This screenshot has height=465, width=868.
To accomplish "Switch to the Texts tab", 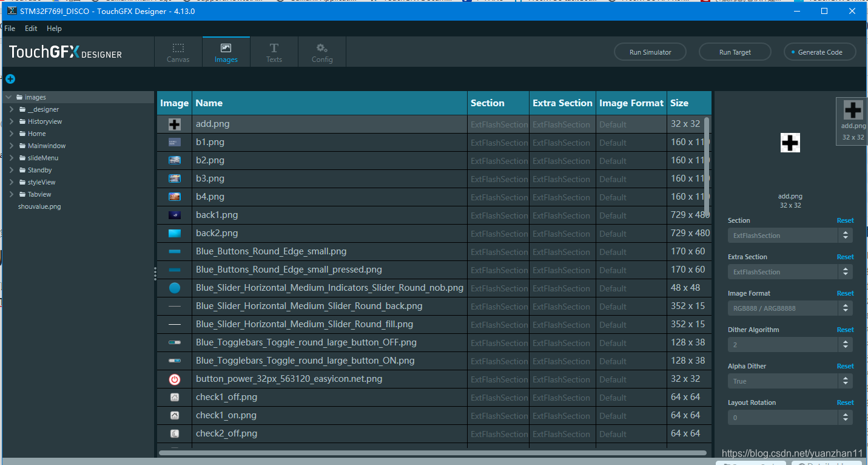I will (274, 52).
